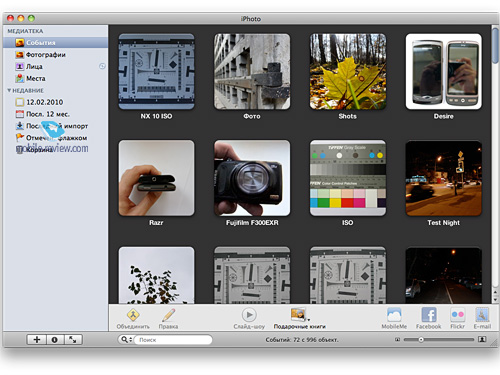Click the Правка edit pencil icon
Viewport: 500px width, 375px height.
(169, 315)
